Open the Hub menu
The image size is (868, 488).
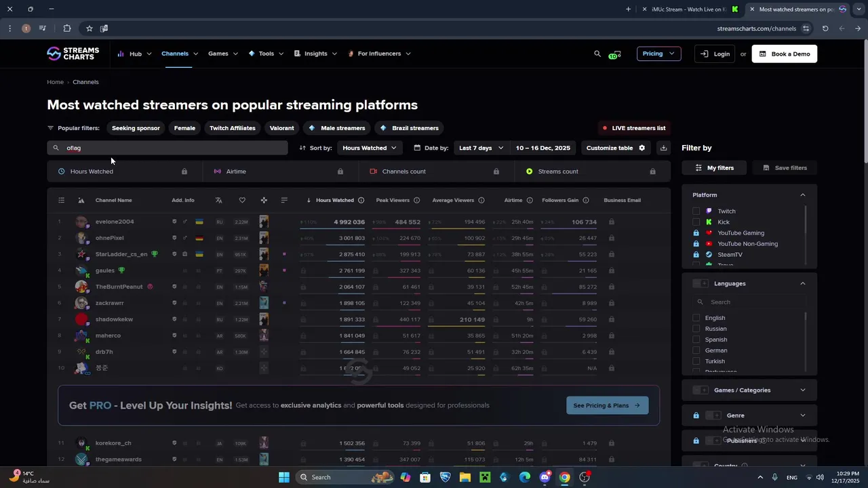point(134,54)
